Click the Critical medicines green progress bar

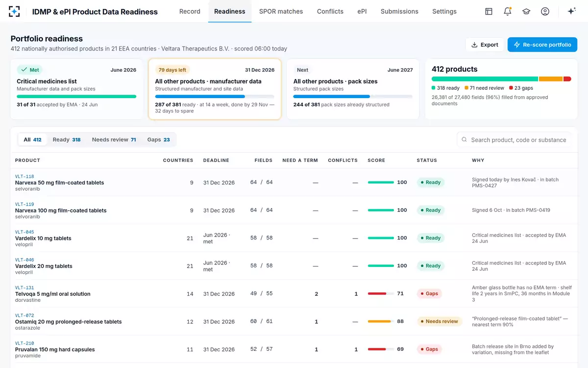[x=76, y=97]
